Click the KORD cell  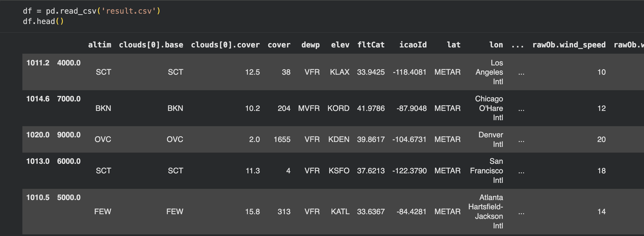click(338, 108)
